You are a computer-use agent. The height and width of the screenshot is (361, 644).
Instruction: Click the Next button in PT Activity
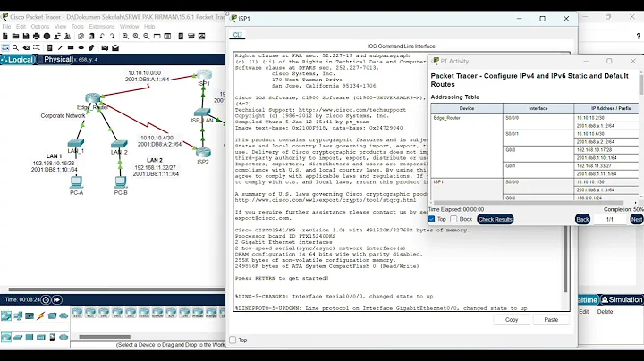(637, 219)
